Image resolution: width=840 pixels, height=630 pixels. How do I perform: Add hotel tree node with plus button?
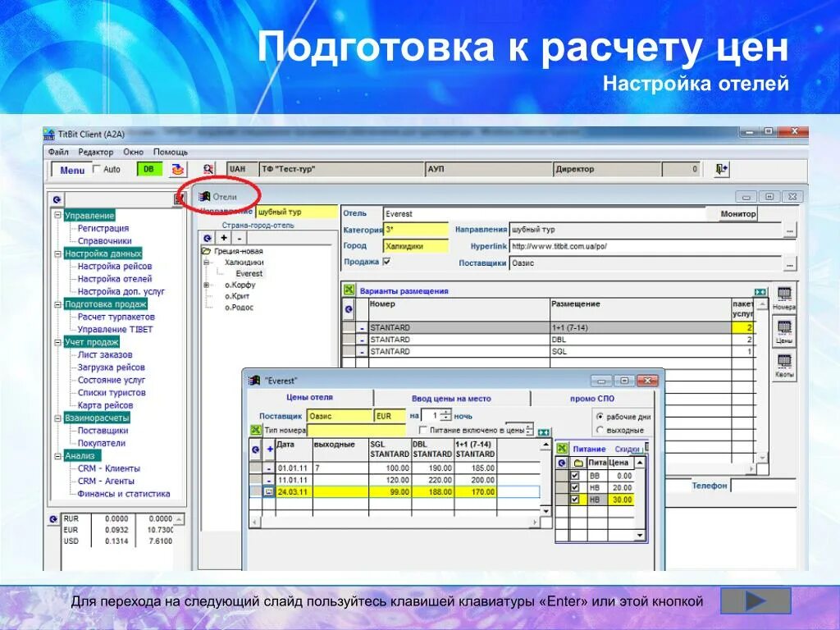(224, 239)
